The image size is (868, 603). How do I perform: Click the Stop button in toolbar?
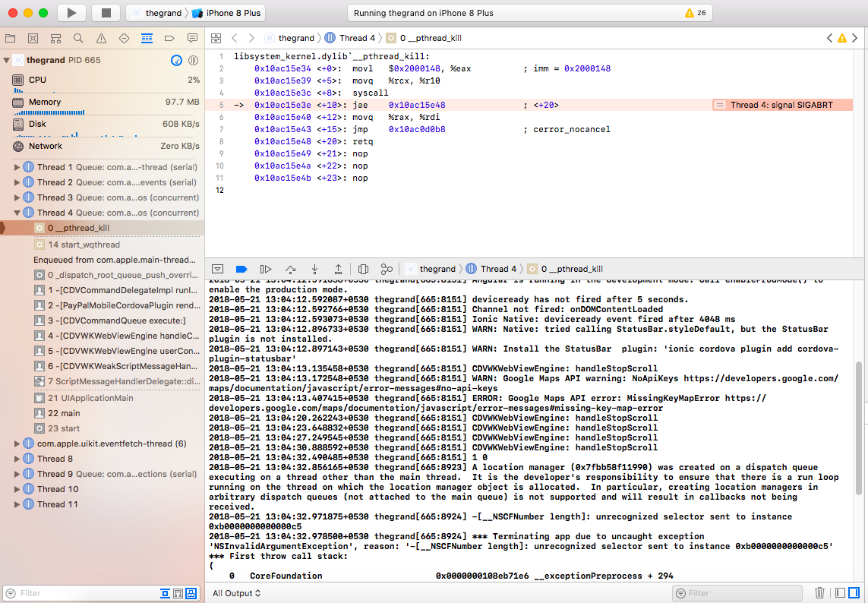tap(106, 13)
